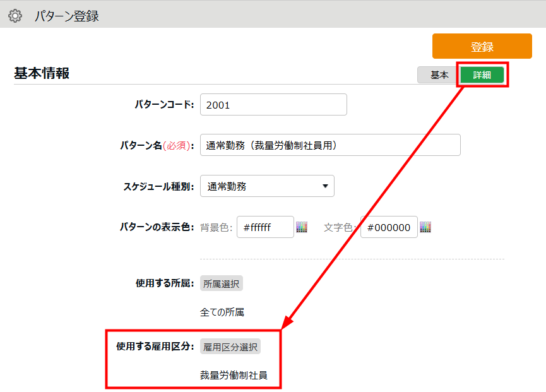Click the 使用する雇用区分 label
Image resolution: width=546 pixels, height=392 pixels.
pyautogui.click(x=155, y=347)
